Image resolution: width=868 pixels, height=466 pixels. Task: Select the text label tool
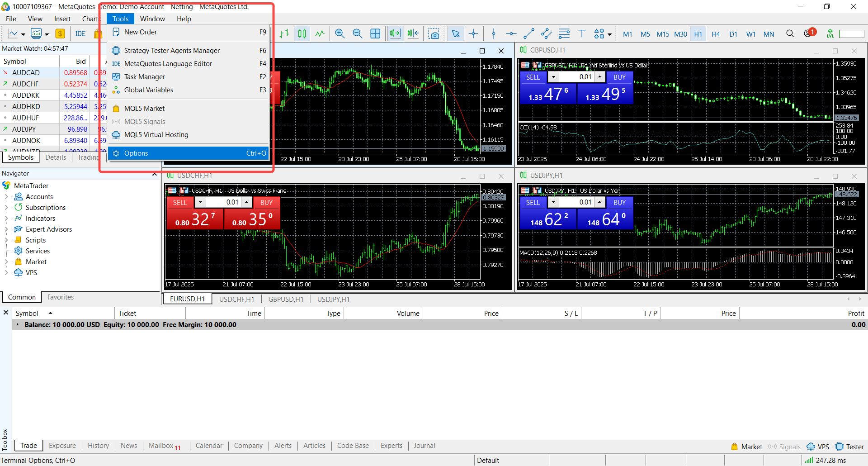coord(582,34)
